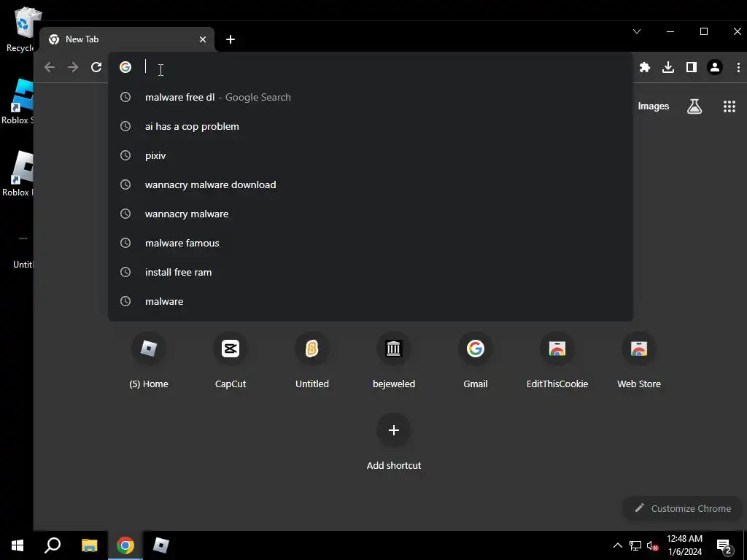Click the muted volume tray icon

tap(652, 545)
